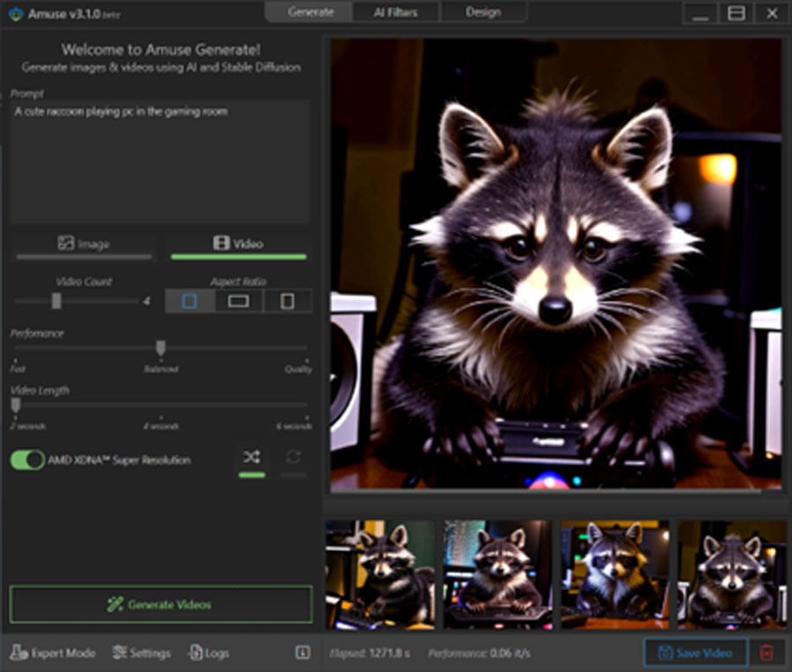Open the Logs panel

click(208, 653)
